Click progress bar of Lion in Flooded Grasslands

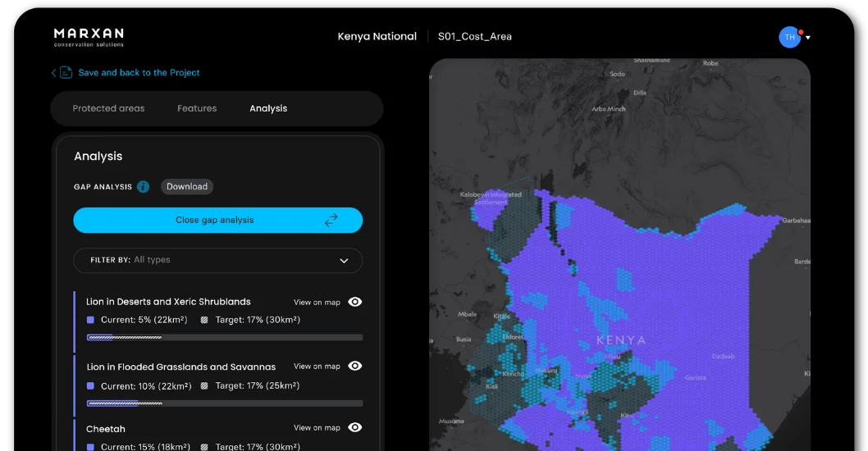tap(225, 403)
